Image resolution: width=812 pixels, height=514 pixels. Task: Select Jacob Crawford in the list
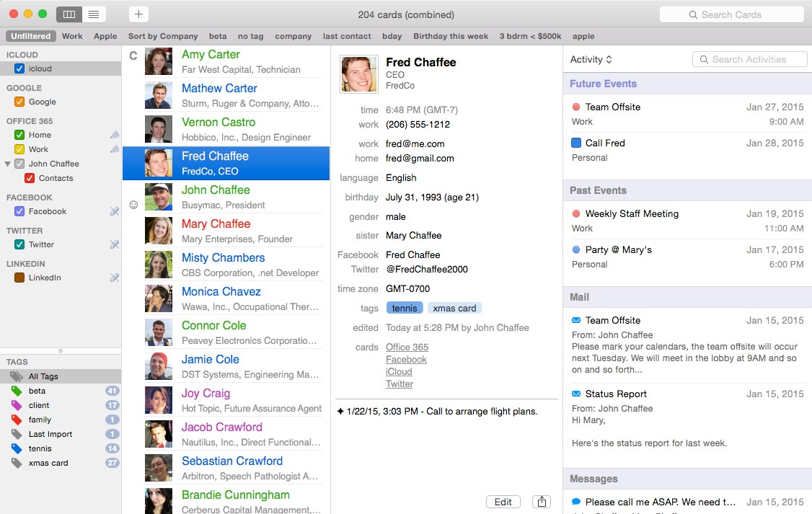point(226,434)
